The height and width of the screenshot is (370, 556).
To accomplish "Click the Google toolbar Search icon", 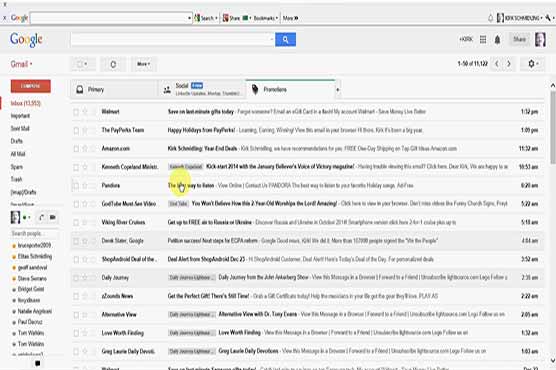I will 197,18.
